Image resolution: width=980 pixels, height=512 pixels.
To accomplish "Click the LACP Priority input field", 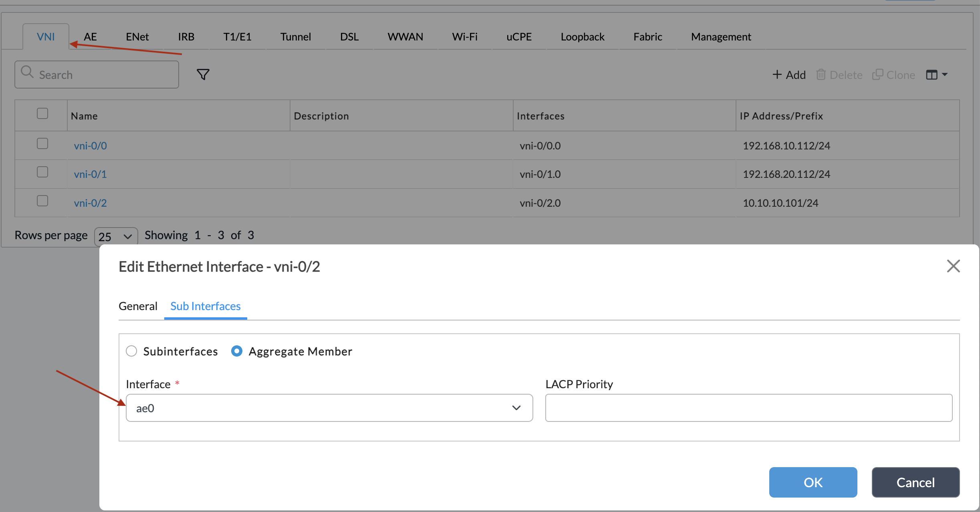I will tap(748, 408).
